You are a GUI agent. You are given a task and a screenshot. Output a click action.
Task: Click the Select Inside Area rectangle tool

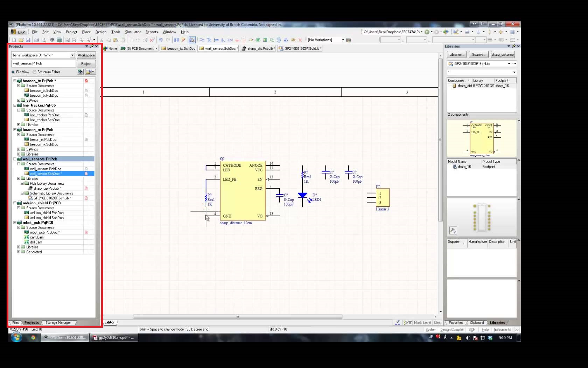click(131, 40)
